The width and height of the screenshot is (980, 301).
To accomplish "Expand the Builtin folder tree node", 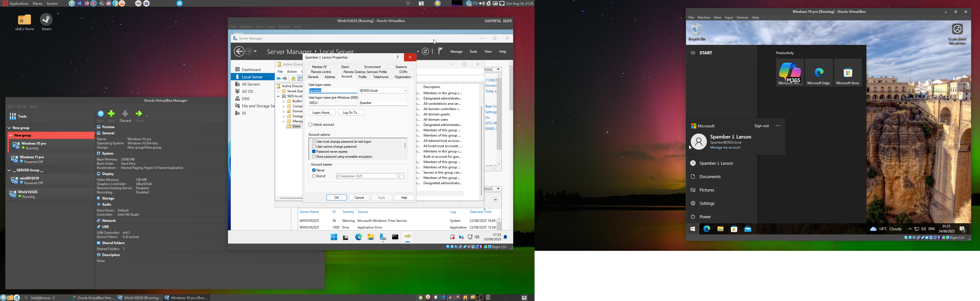I will [x=283, y=102].
